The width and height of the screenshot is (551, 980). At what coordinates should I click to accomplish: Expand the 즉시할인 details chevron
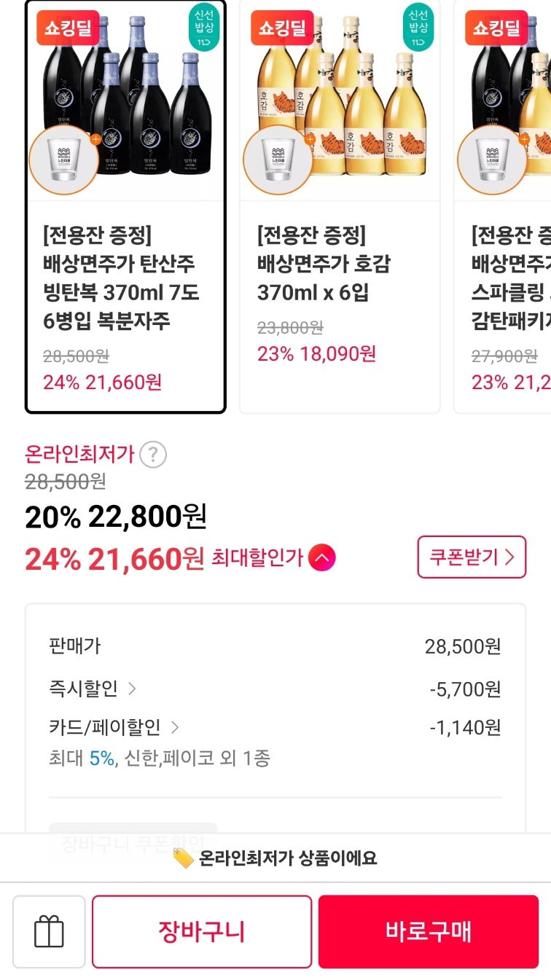(132, 689)
